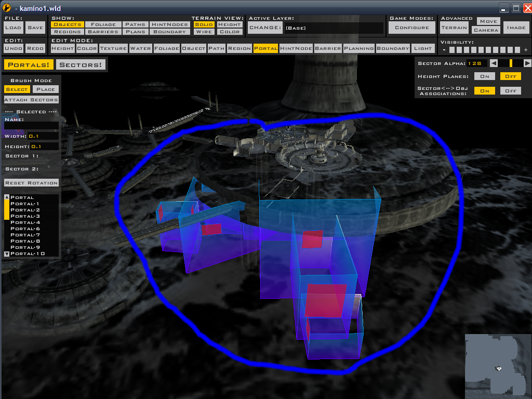This screenshot has width=532, height=399.
Task: Click the portal list scroll-up arrow
Action: click(x=7, y=197)
